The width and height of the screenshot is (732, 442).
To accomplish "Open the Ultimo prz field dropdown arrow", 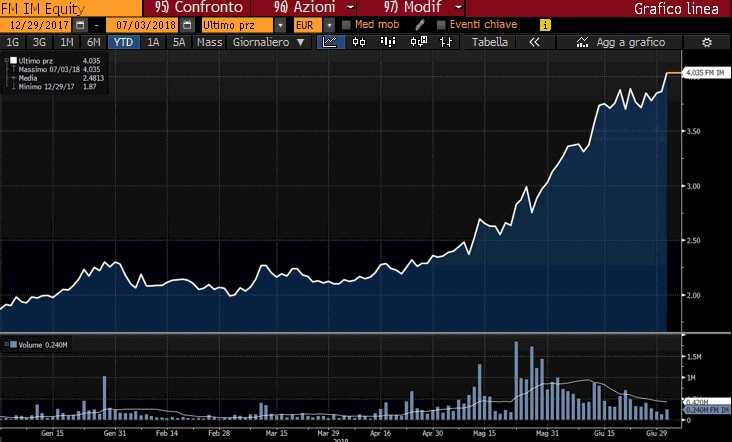I will 280,25.
